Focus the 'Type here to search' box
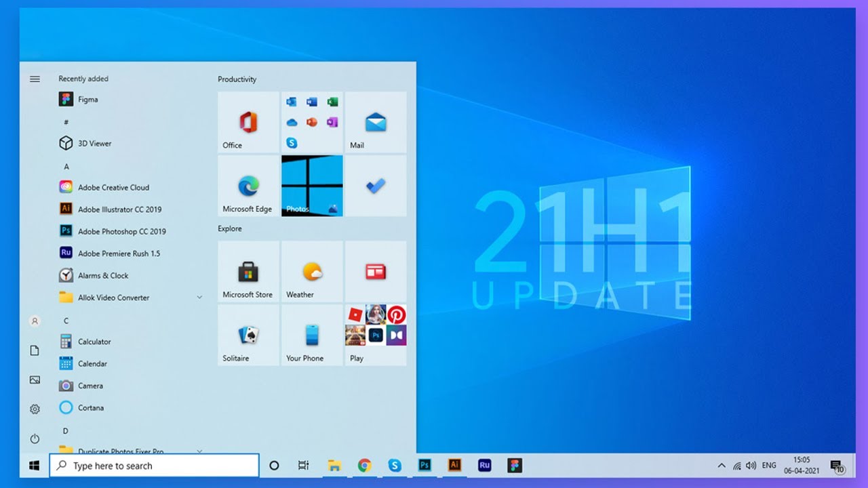 155,466
